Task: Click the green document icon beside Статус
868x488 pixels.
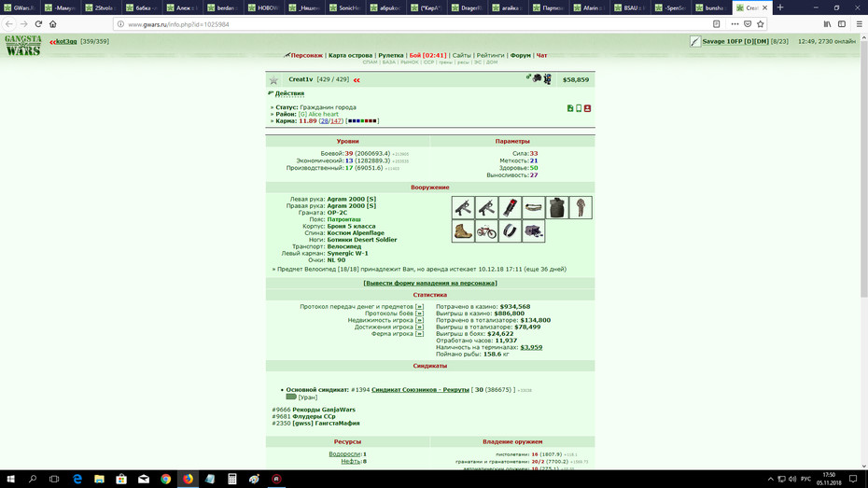Action: tap(570, 108)
